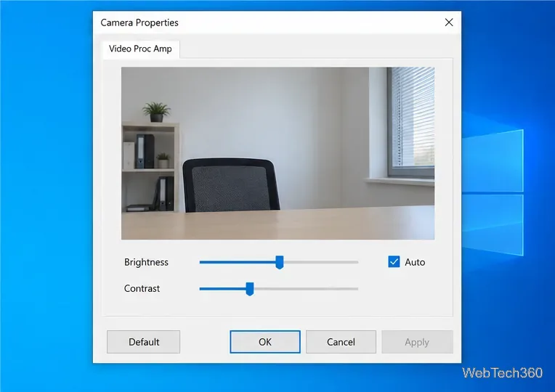Click the Camera Properties title bar text

pos(139,23)
